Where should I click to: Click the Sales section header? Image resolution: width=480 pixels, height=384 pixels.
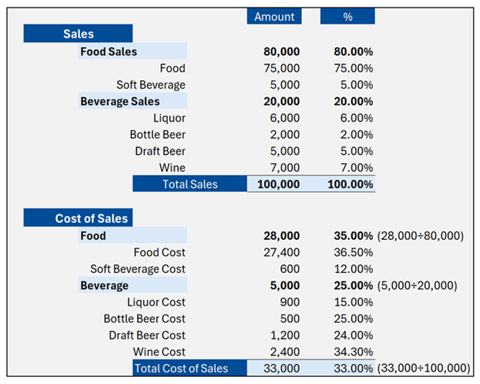click(78, 33)
